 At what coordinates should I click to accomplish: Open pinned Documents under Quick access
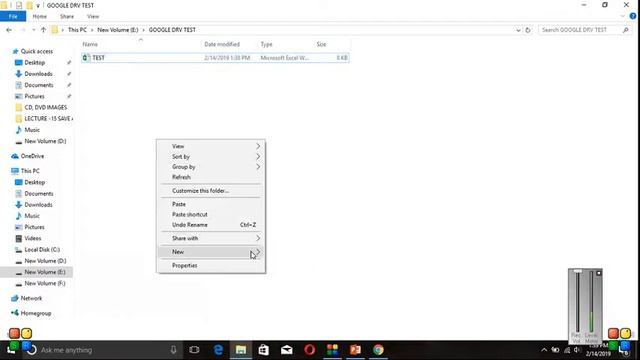tap(39, 85)
